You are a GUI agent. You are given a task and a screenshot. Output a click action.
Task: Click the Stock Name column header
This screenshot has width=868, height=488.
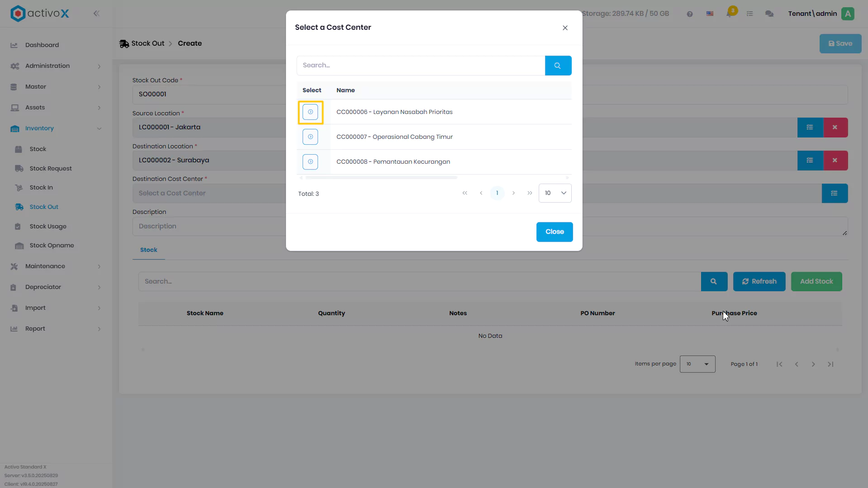click(x=205, y=313)
